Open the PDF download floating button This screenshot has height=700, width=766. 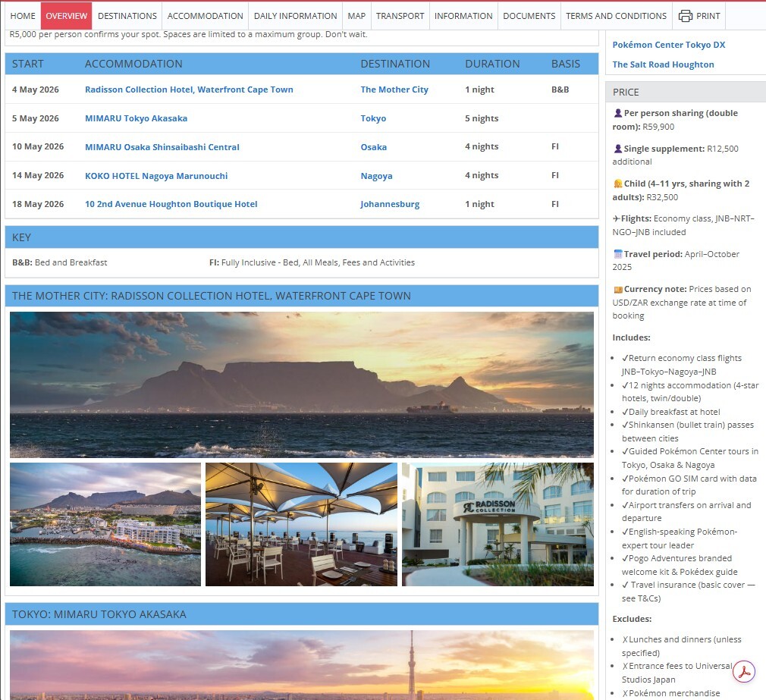744,672
